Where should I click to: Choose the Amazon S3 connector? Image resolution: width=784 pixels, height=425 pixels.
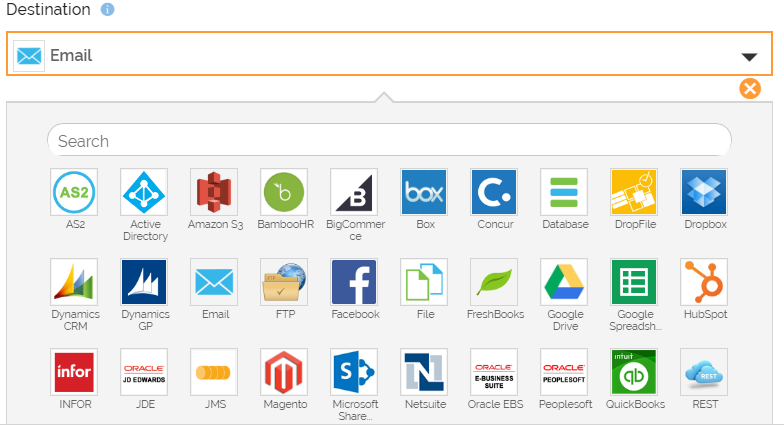[215, 192]
